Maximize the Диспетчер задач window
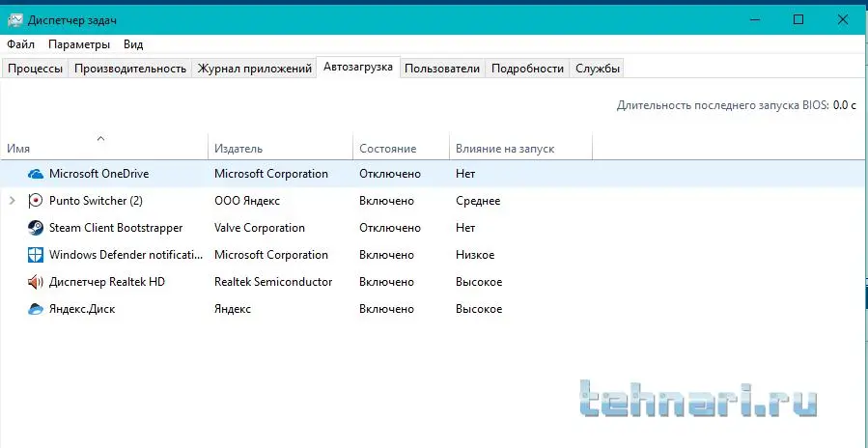 click(798, 20)
